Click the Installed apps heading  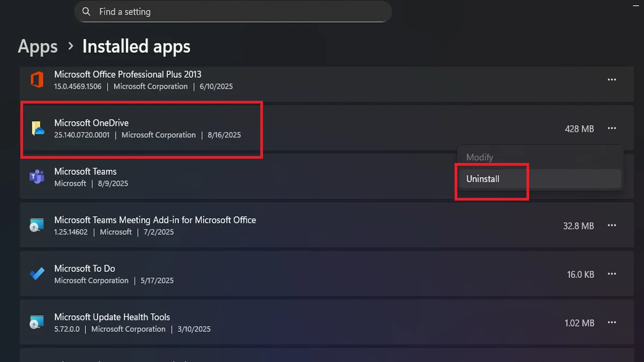point(136,47)
